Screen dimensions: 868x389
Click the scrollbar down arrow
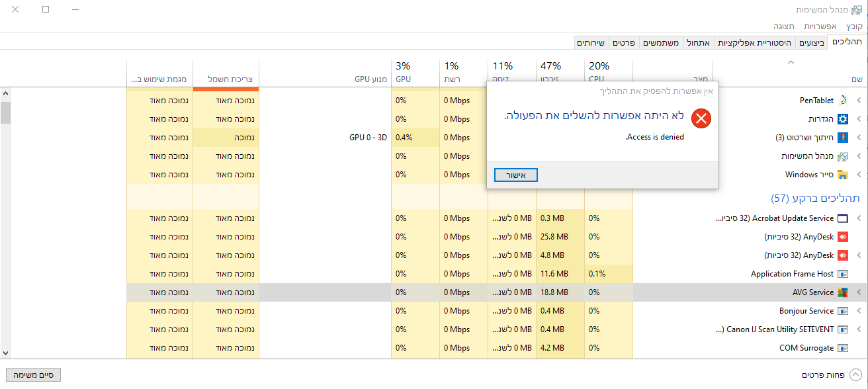pos(5,353)
